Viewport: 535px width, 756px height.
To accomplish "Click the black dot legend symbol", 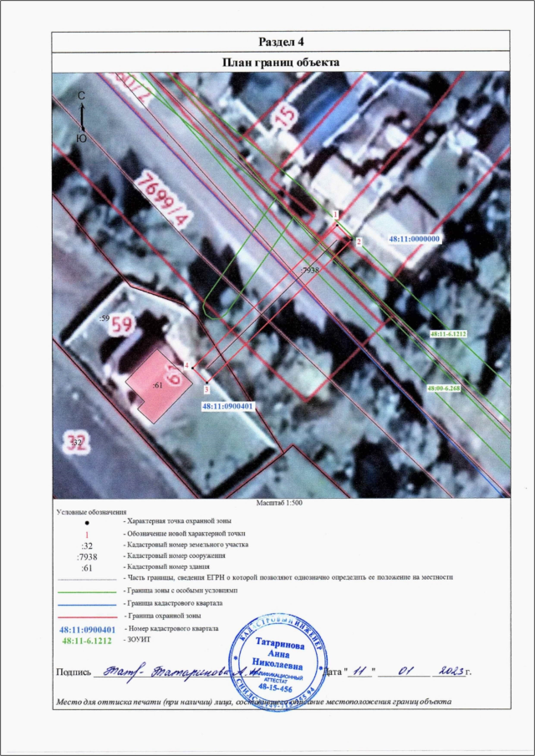I will point(87,521).
